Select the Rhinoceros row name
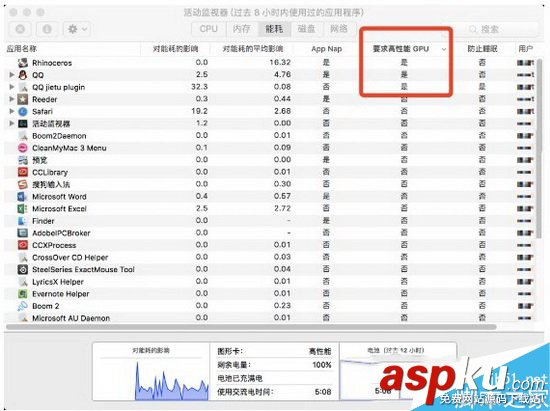Viewport: 550px width, 411px height. [x=52, y=63]
